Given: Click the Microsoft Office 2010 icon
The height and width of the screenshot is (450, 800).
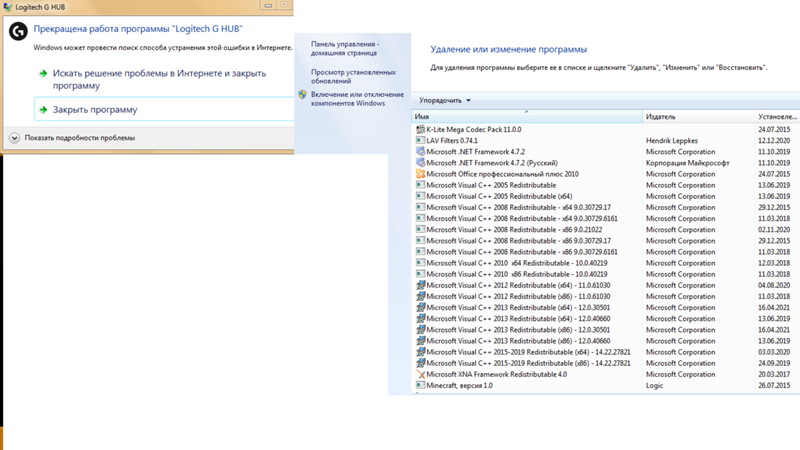Looking at the screenshot, I should coord(420,174).
